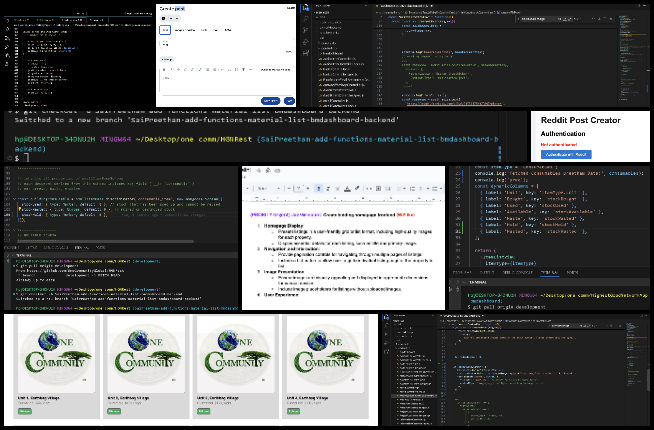The image size is (654, 430).
Task: Select the Text tab in Create post
Action: pyautogui.click(x=165, y=30)
